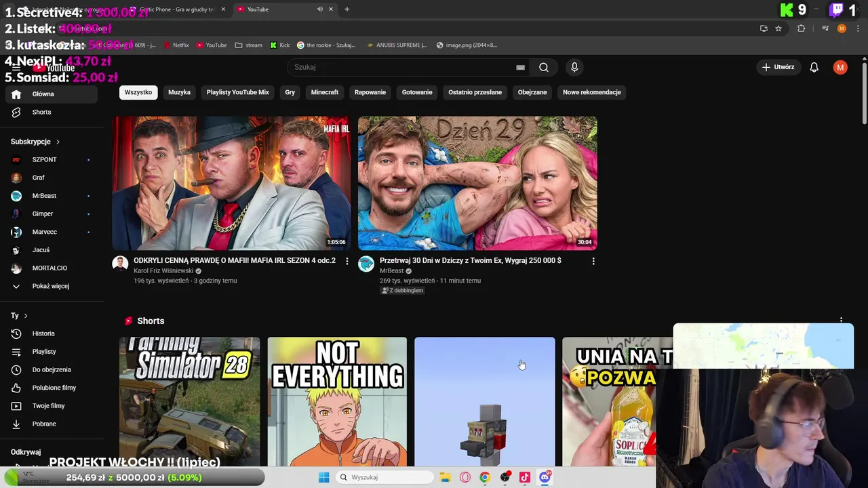Viewport: 868px width, 488px height.
Task: Open Mafia IRL video thumbnail
Action: point(231,183)
